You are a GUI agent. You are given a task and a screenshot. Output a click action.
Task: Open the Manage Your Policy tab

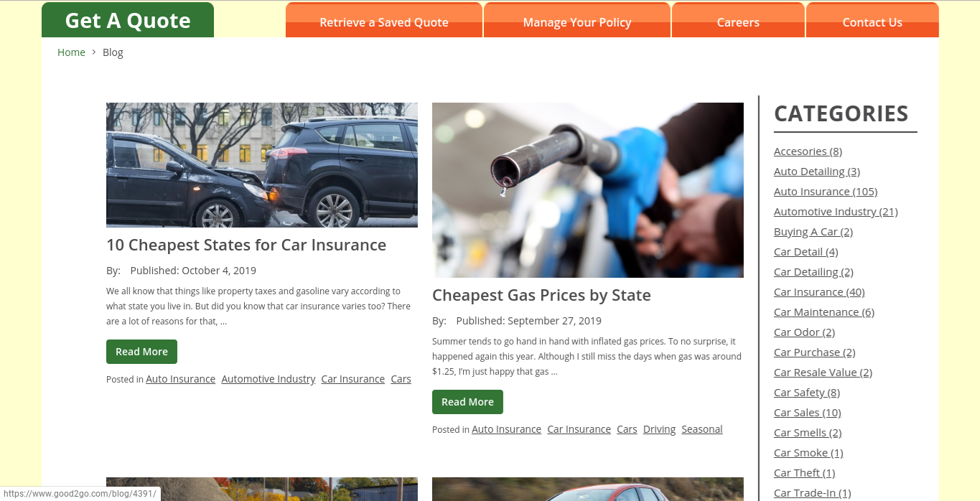coord(577,21)
